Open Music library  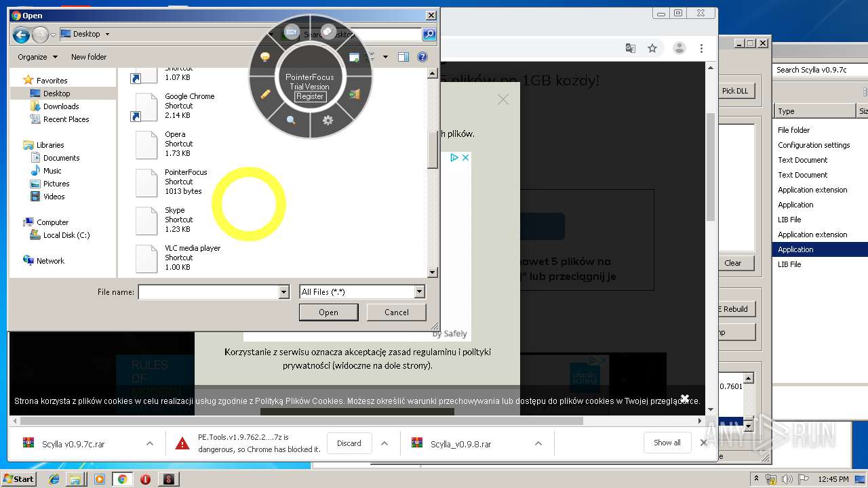[x=52, y=170]
